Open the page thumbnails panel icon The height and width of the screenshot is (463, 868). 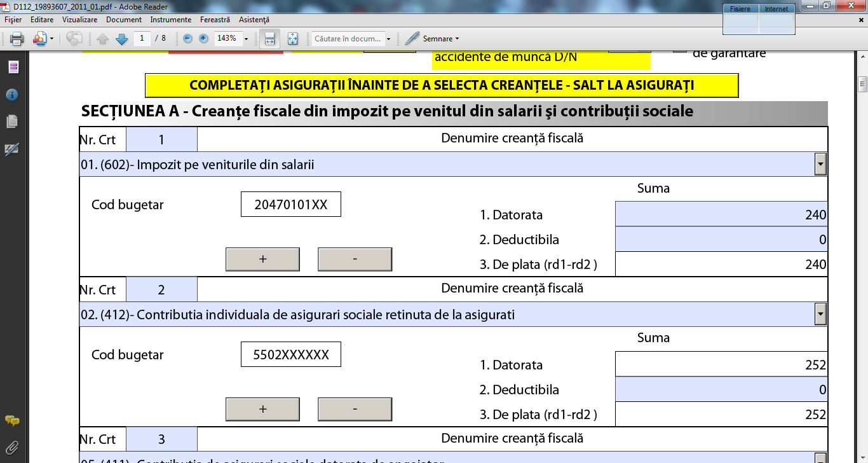(12, 121)
